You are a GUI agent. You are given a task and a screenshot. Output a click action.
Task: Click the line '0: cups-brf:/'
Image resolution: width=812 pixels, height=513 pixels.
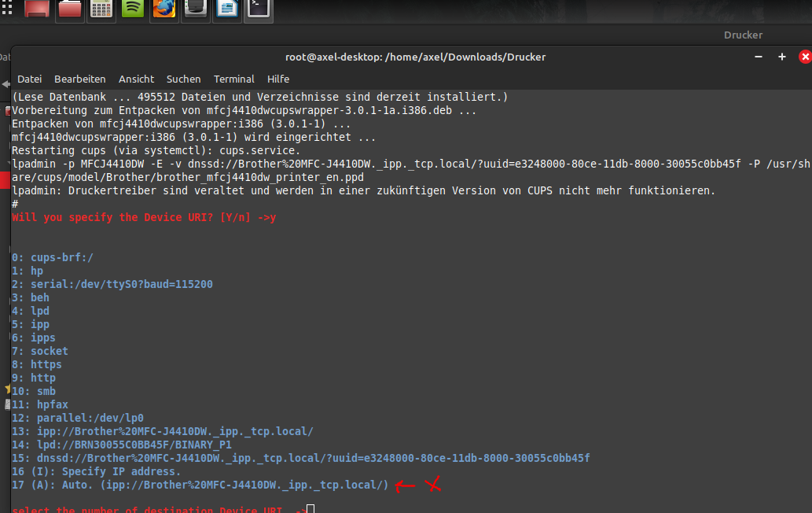[53, 257]
